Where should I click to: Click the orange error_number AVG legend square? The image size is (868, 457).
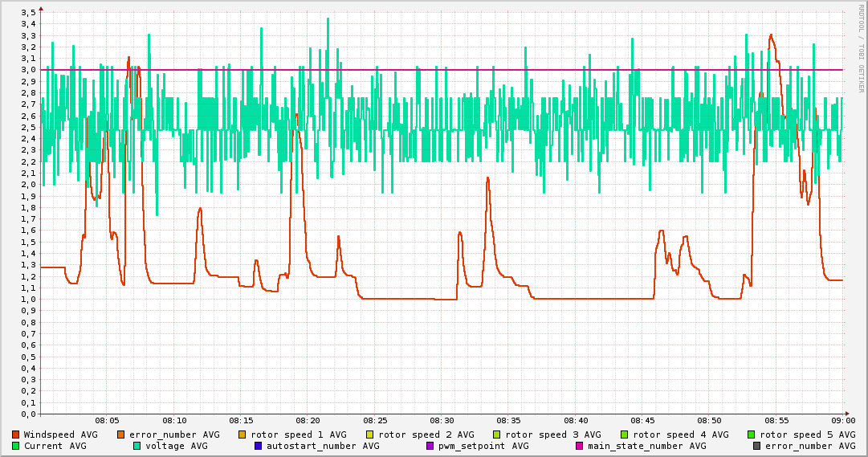pos(120,435)
